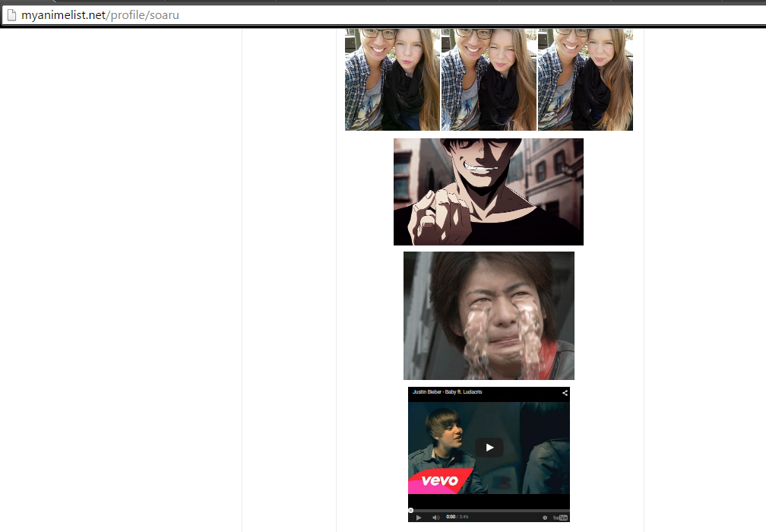This screenshot has height=532, width=766.
Task: Click the grinning anime character image
Action: pos(488,192)
